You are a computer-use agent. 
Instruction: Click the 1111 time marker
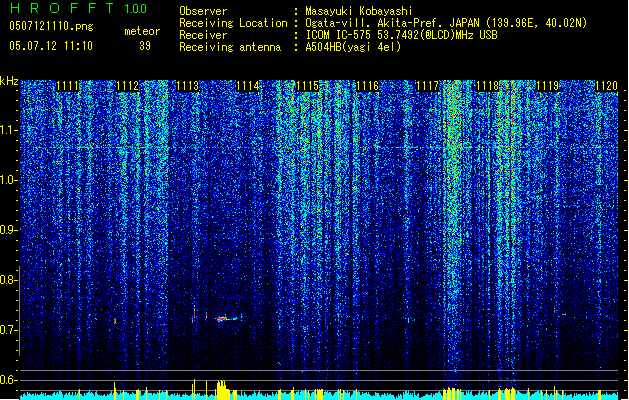click(x=67, y=86)
